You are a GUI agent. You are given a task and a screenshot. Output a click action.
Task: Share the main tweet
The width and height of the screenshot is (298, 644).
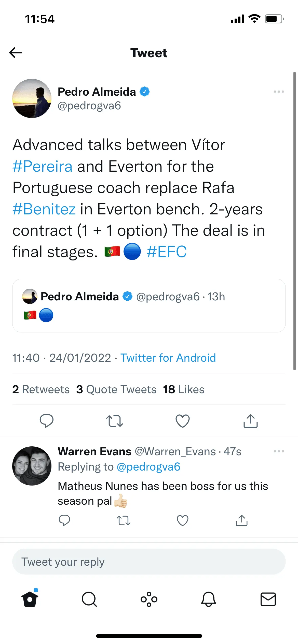(250, 421)
